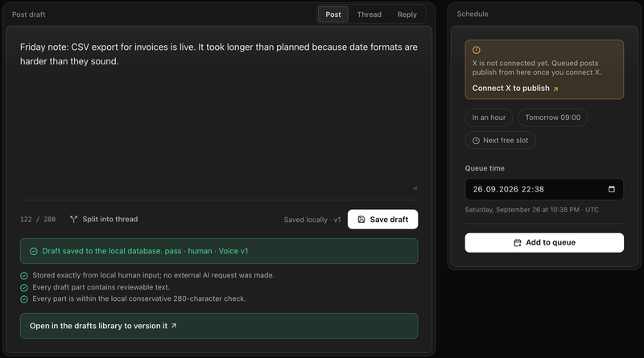Click the check icon beside 'Every draft part contains reviewable text'
Viewport: 644px width, 358px height.
[x=24, y=287]
